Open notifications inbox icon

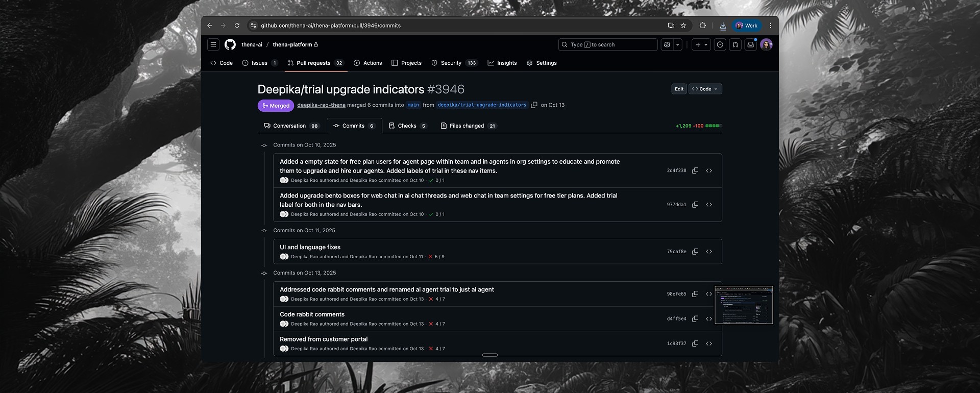coord(750,45)
